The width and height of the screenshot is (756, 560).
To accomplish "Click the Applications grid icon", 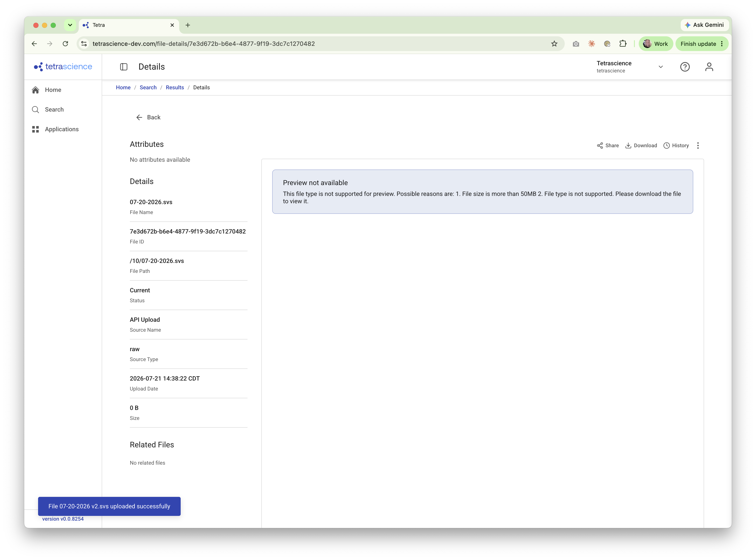I will [35, 129].
